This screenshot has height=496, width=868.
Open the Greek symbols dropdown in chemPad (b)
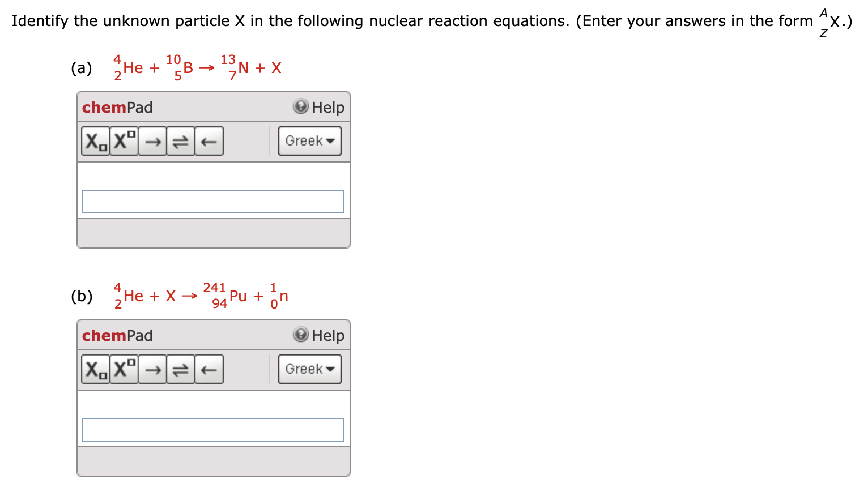pos(309,369)
